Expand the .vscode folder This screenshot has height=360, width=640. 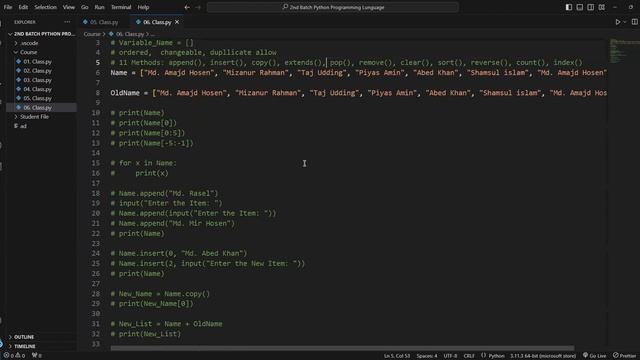(41, 43)
